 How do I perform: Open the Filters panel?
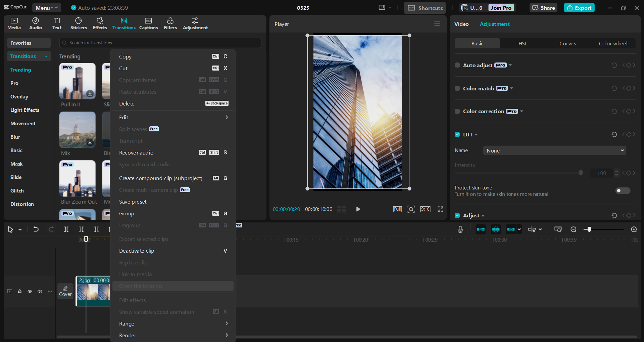(x=170, y=23)
